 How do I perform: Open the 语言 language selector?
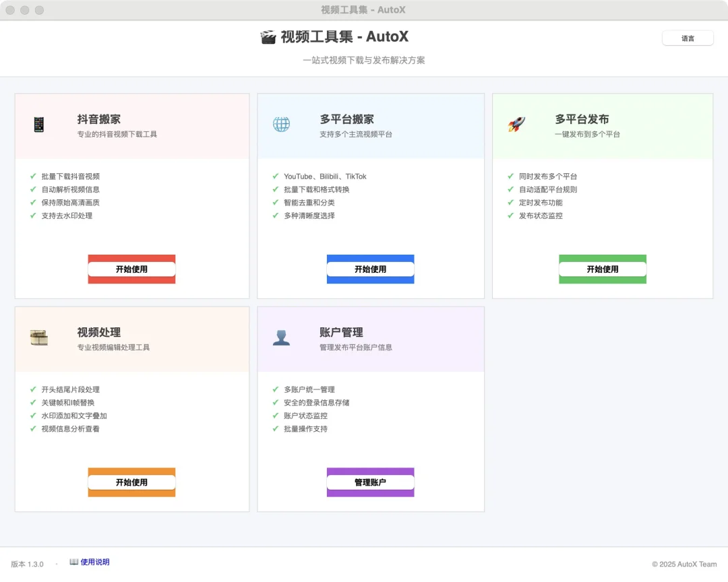click(x=688, y=38)
